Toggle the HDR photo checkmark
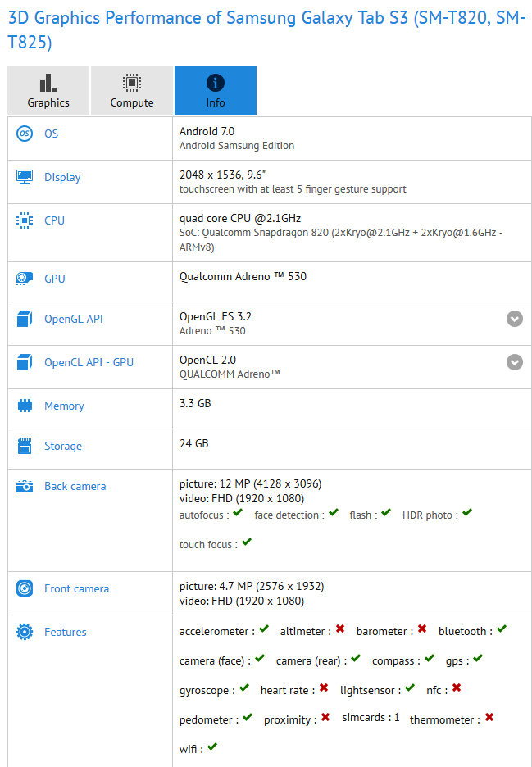 (x=467, y=512)
